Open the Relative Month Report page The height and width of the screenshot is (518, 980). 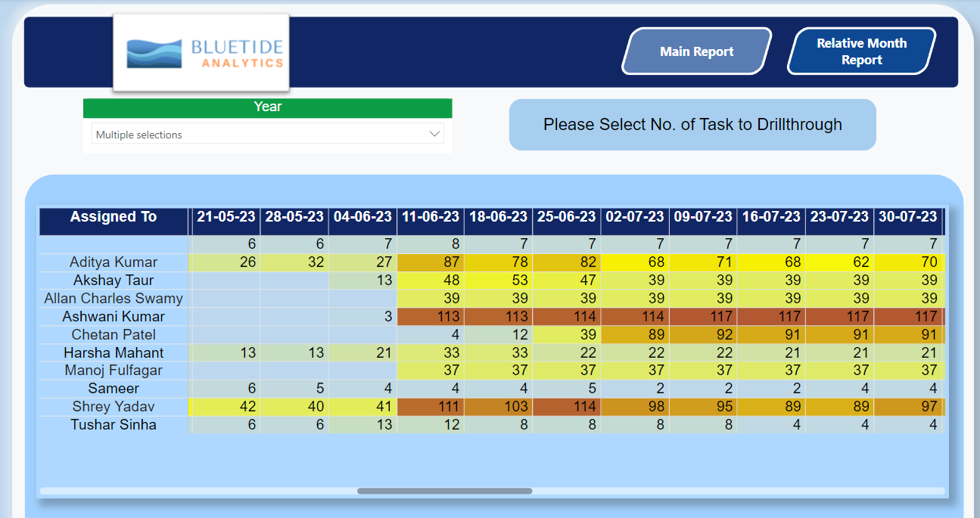[x=861, y=51]
